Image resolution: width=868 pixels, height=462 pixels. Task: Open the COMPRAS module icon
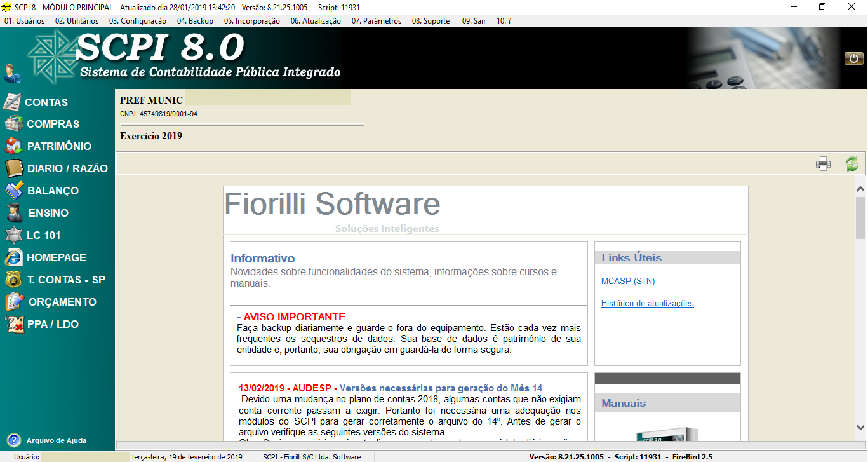(13, 124)
